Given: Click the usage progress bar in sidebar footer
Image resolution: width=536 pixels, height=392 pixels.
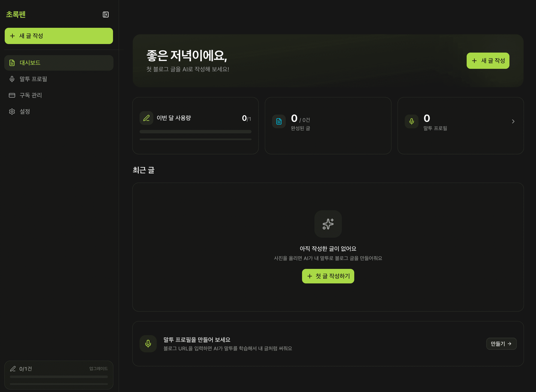Looking at the screenshot, I should [59, 377].
